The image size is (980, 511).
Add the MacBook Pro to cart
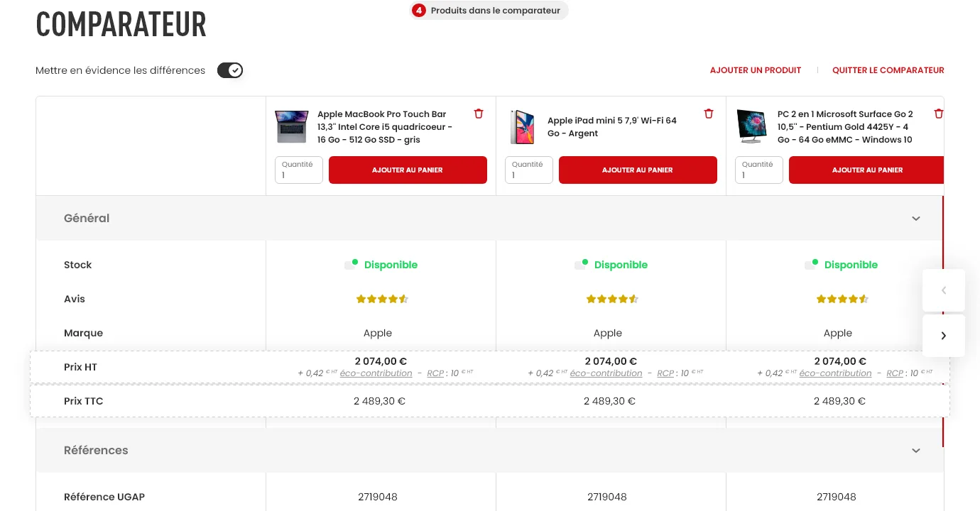coord(408,170)
